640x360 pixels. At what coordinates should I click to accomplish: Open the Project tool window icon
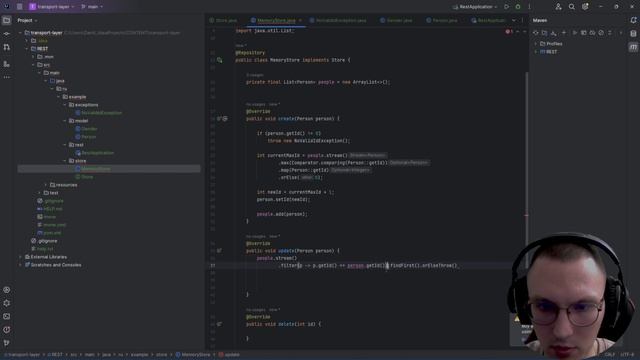[x=7, y=20]
